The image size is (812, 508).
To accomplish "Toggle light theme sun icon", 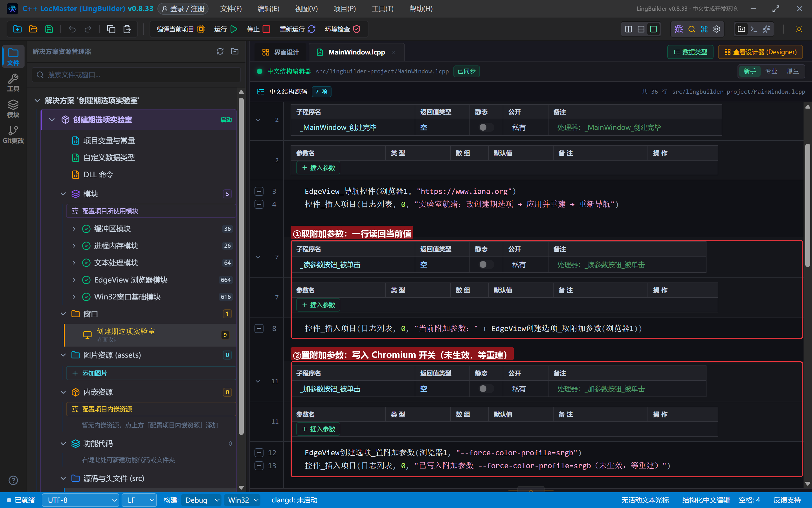I will pyautogui.click(x=799, y=29).
